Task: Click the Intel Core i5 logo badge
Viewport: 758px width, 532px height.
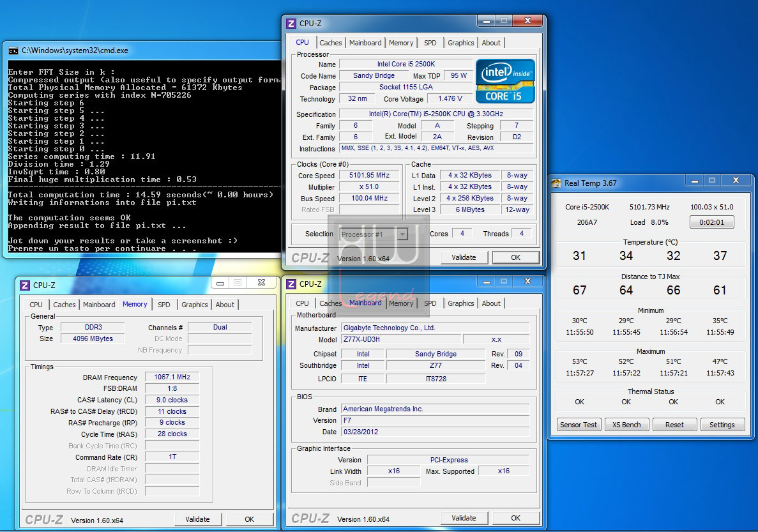Action: pos(505,81)
